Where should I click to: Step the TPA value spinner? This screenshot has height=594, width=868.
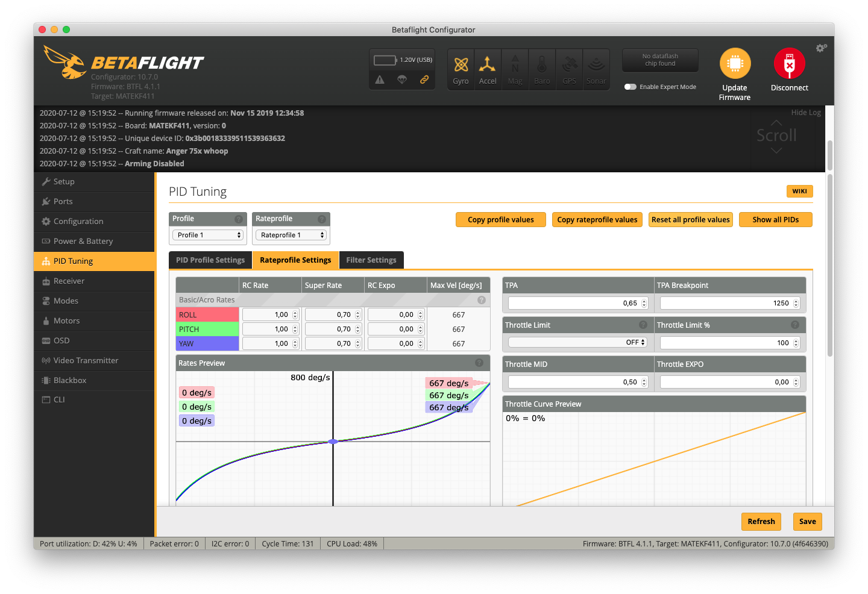point(644,303)
